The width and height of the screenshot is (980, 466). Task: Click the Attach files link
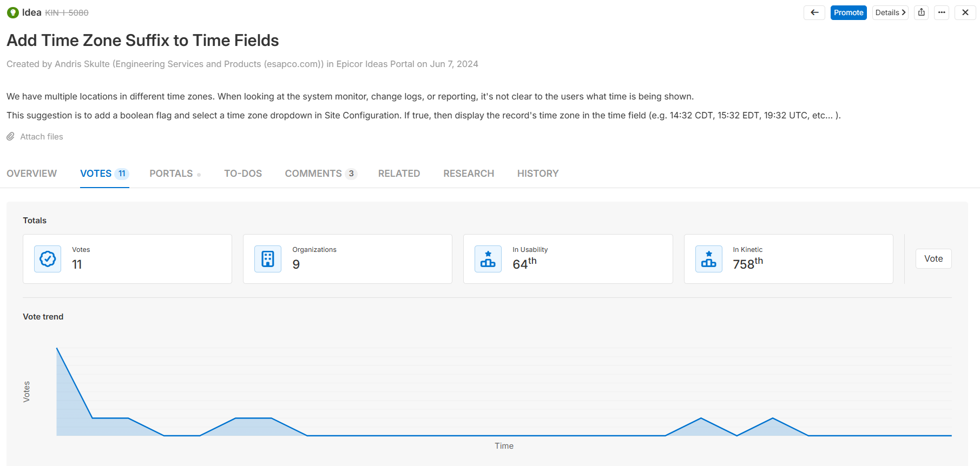[x=42, y=137]
